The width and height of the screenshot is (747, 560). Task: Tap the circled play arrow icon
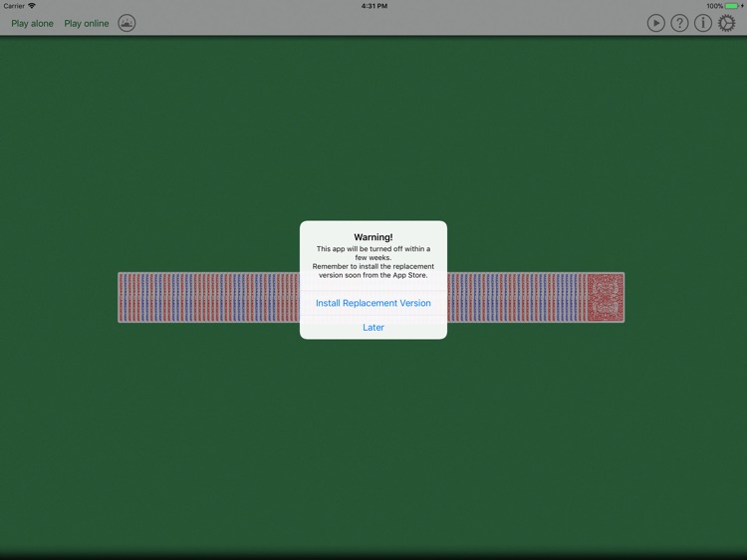pos(656,23)
